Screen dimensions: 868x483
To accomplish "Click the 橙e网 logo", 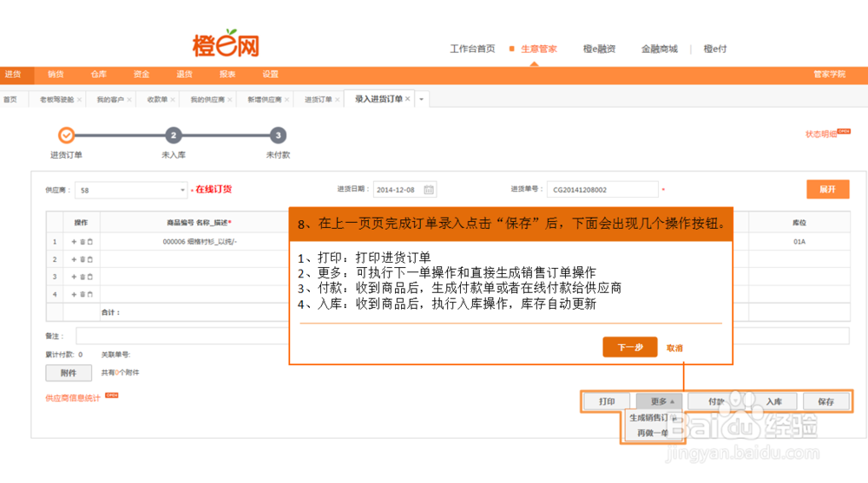I will [x=226, y=43].
